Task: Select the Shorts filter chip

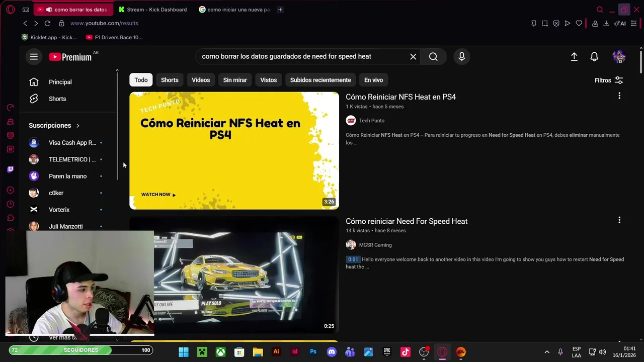Action: tap(170, 80)
